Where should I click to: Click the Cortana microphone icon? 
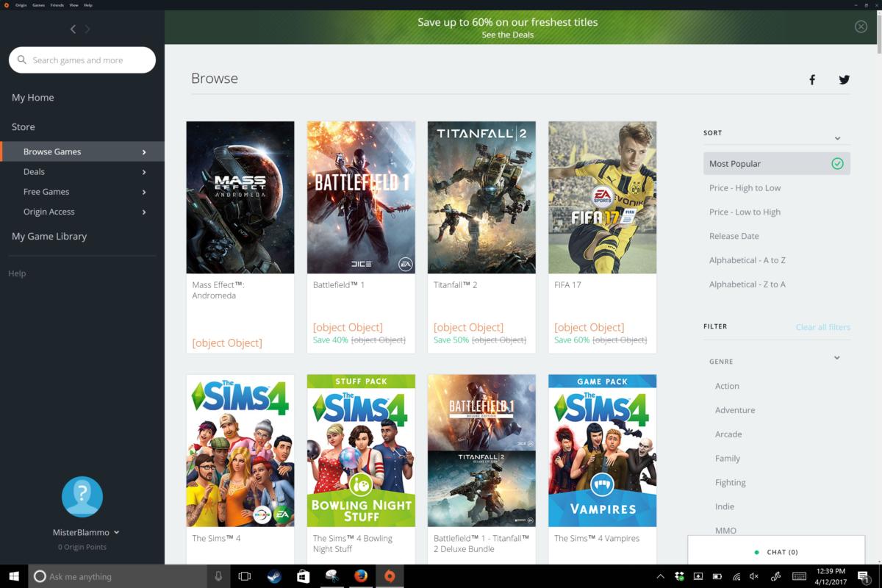tap(218, 576)
